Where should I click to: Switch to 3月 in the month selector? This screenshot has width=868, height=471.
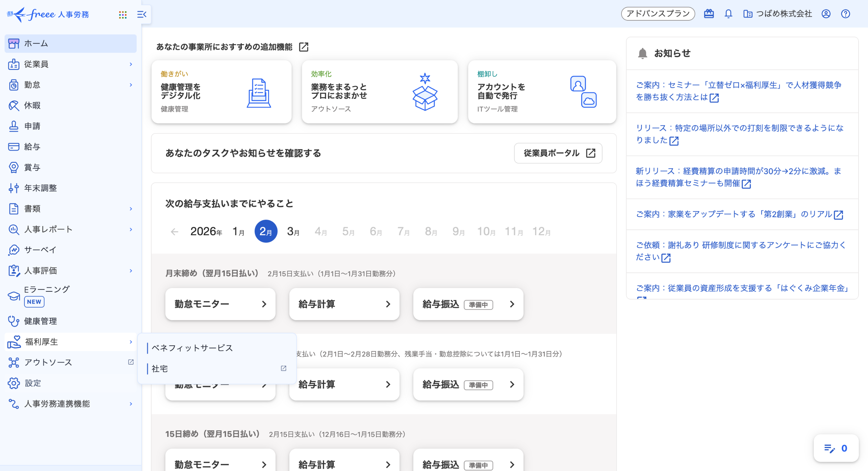pyautogui.click(x=293, y=231)
